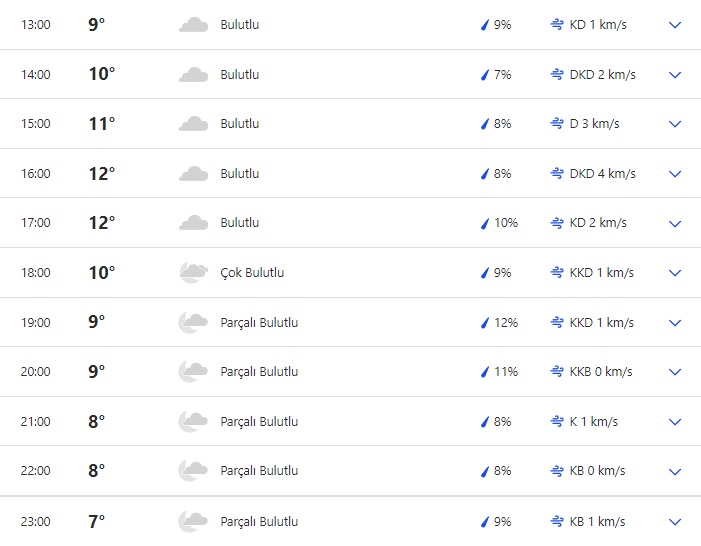The image size is (701, 546).
Task: Click the partly cloudy night icon at 21:00
Action: tap(193, 421)
